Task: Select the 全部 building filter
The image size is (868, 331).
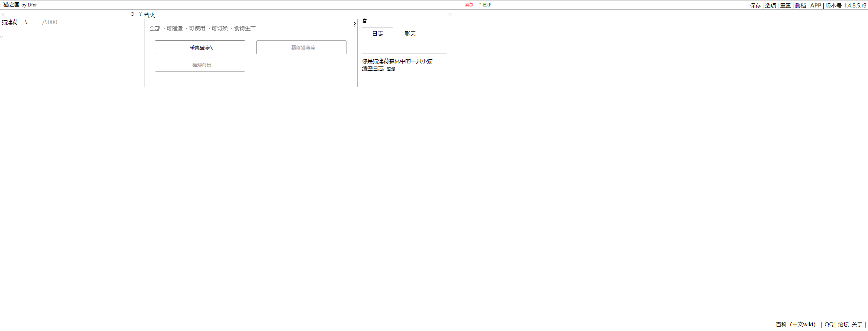Action: pos(155,28)
